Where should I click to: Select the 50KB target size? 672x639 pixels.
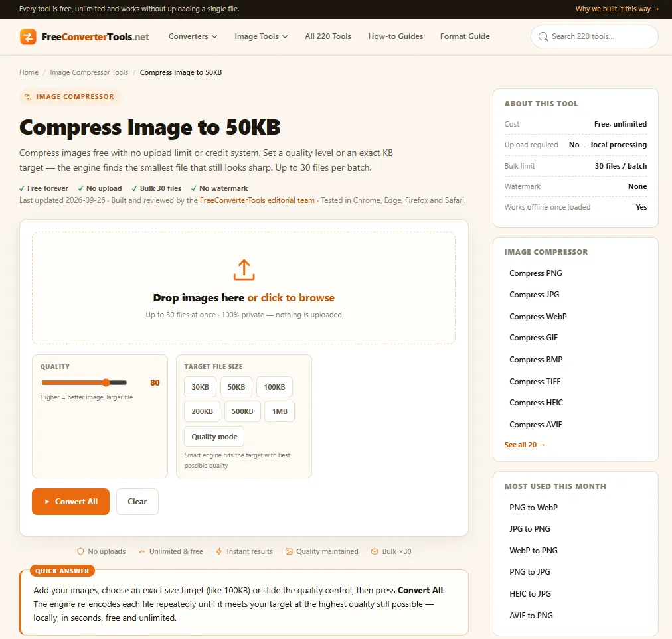[236, 387]
